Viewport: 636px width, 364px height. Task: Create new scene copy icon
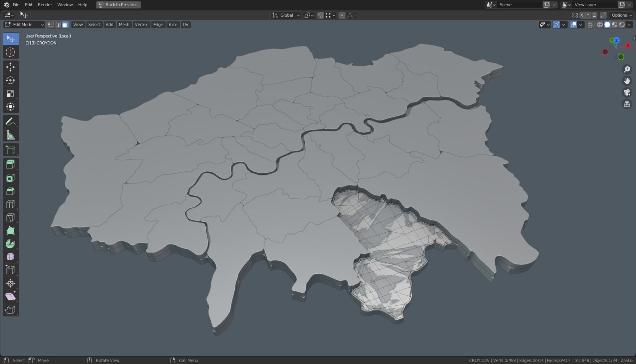point(547,5)
